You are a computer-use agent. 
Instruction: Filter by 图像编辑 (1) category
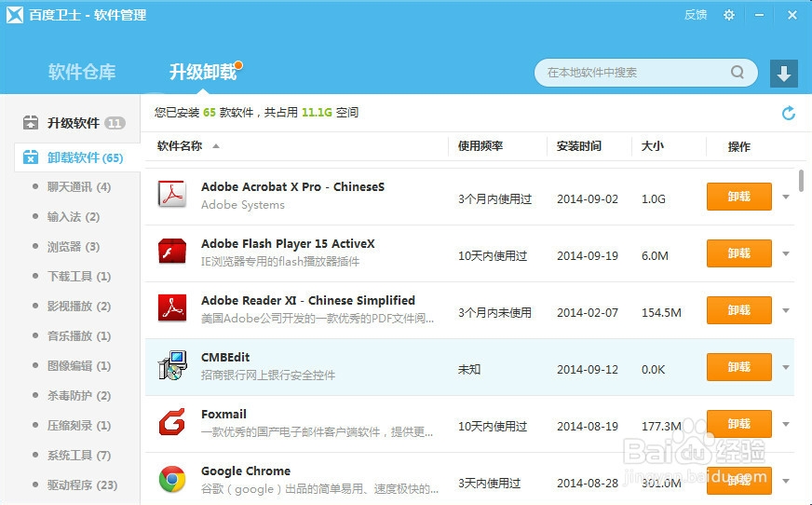point(79,365)
